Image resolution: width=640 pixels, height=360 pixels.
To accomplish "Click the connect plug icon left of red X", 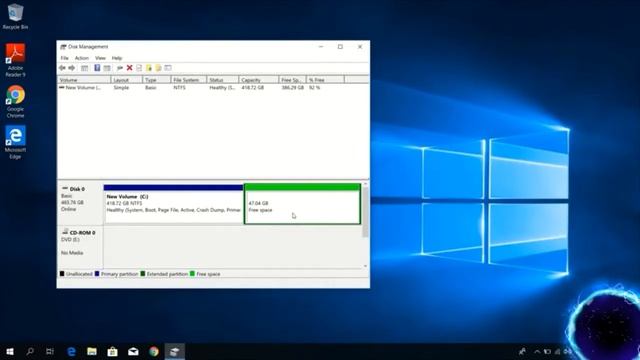I will coord(120,68).
